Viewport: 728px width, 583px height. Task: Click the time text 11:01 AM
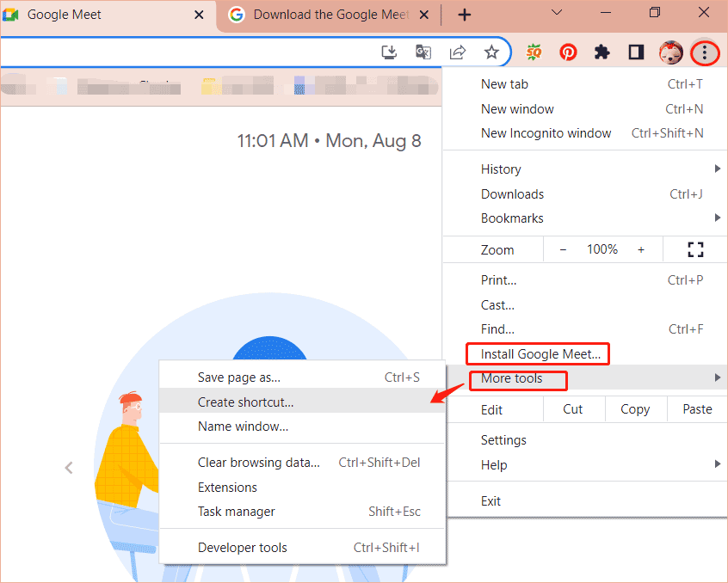click(273, 140)
